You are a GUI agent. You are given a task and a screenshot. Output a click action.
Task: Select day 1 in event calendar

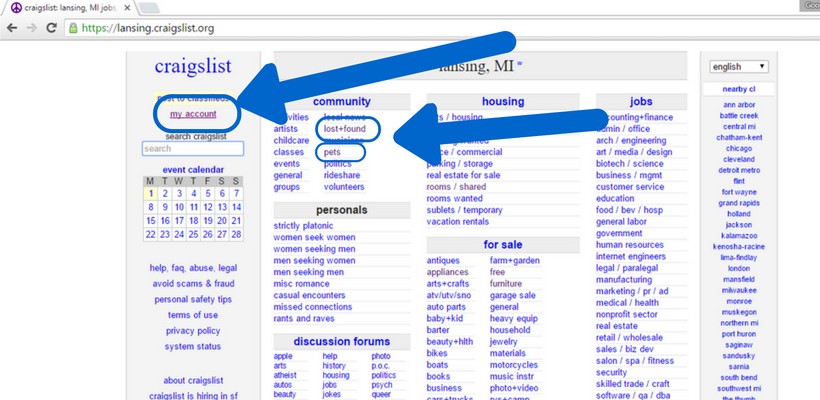click(x=151, y=193)
